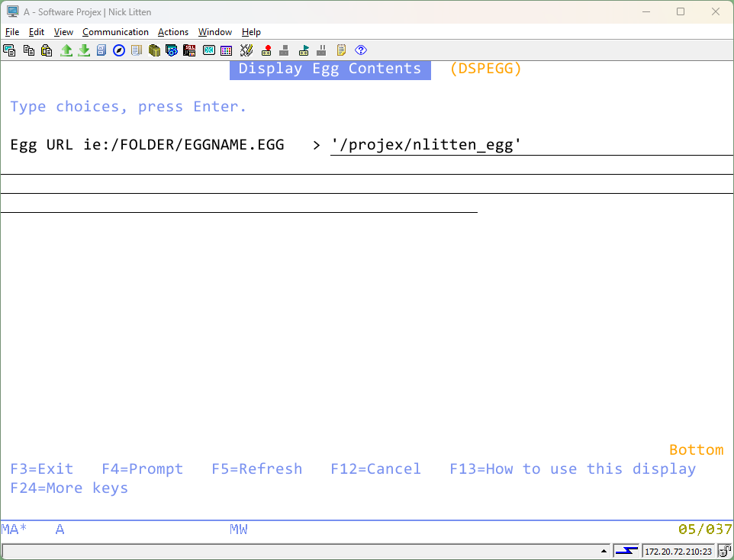This screenshot has height=560, width=734.
Task: Click the cursor position 05/037 indicator
Action: point(705,529)
